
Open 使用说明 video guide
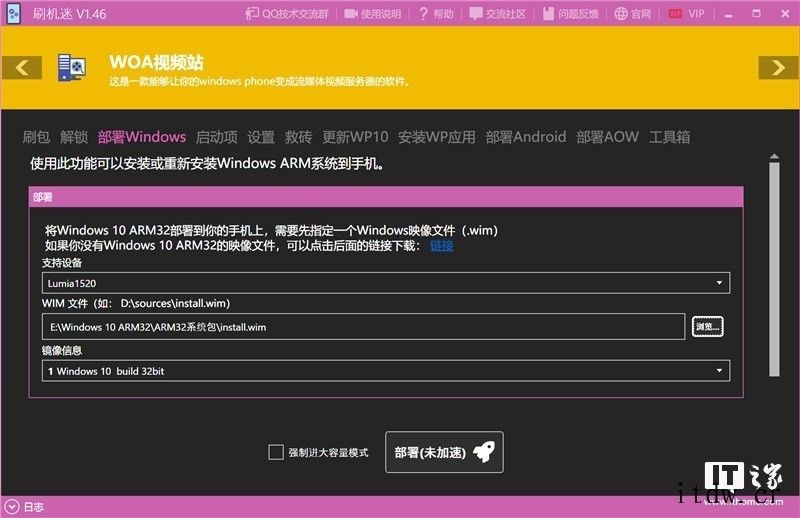(372, 14)
